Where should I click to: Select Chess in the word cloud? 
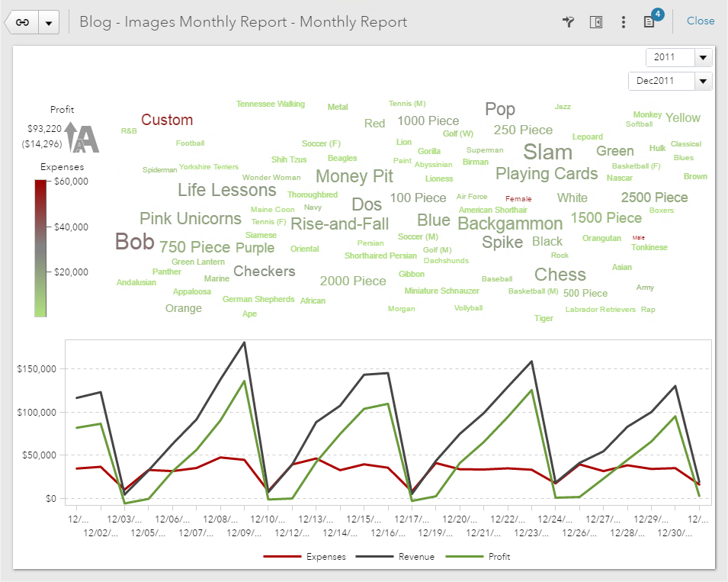pyautogui.click(x=560, y=275)
